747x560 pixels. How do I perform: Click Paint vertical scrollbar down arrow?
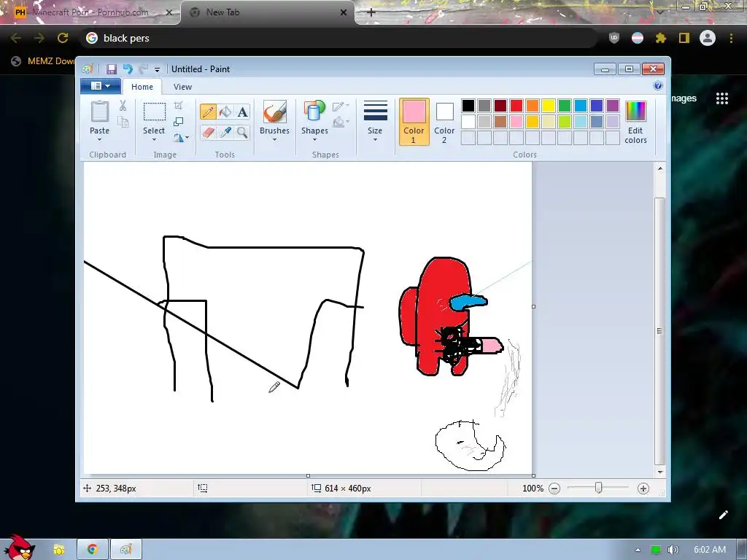(660, 472)
